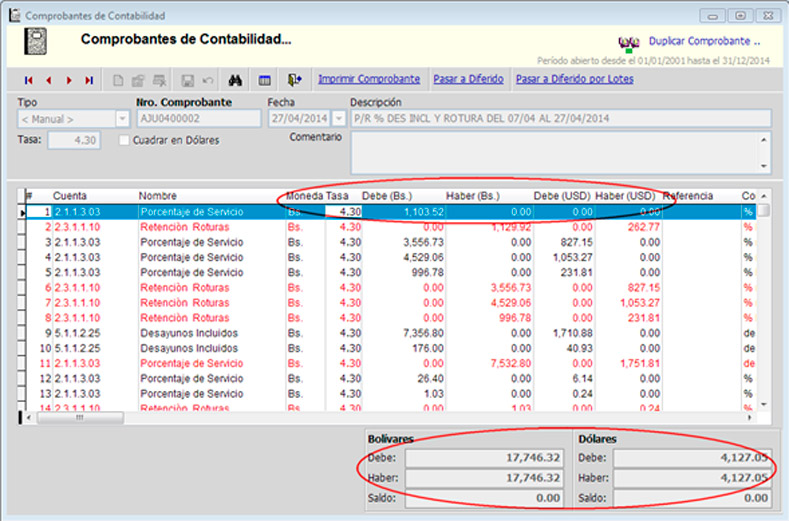789x521 pixels.
Task: Go to the previous record
Action: coord(49,80)
